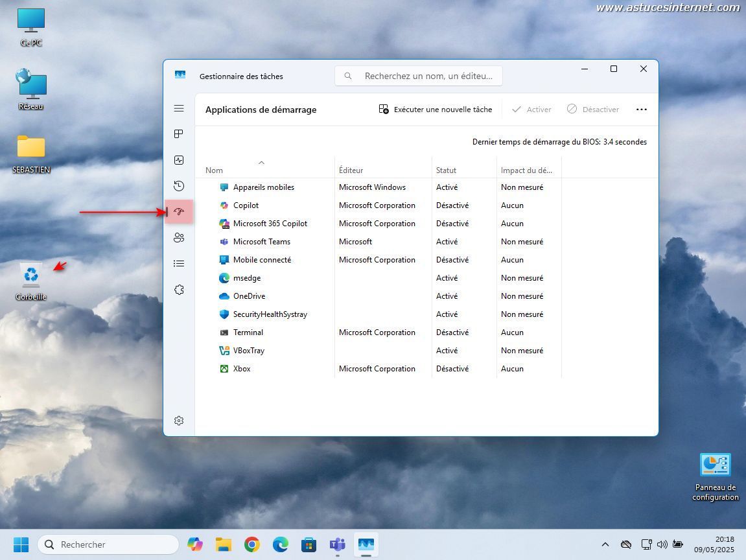The height and width of the screenshot is (560, 746).
Task: Click the Désactiver button
Action: click(593, 110)
